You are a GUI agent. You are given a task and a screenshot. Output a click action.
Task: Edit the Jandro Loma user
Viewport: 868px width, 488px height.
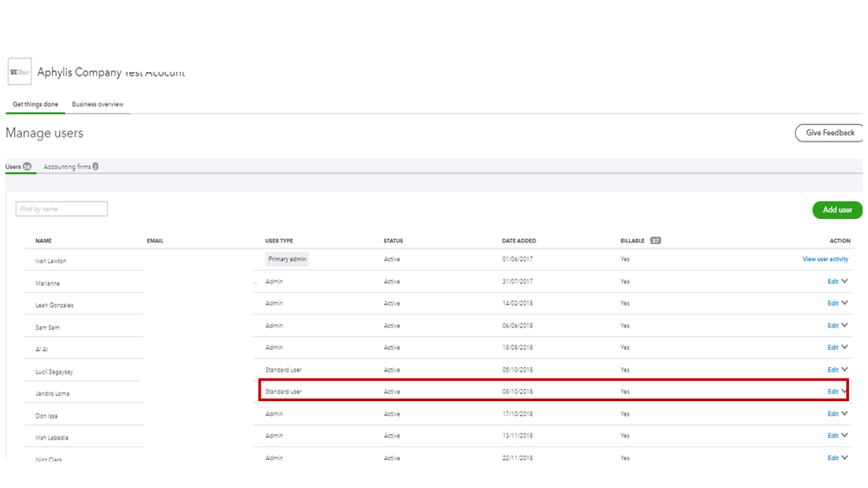click(832, 392)
